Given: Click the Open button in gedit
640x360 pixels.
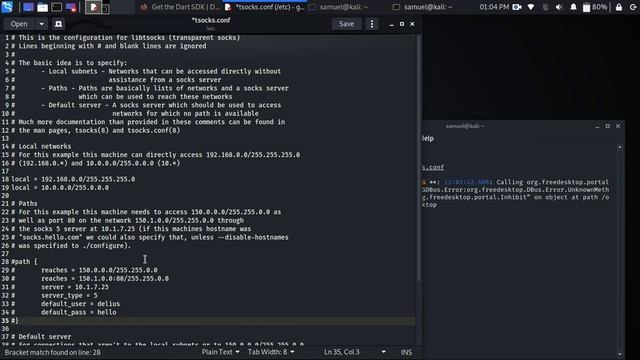Looking at the screenshot, I should click(19, 24).
